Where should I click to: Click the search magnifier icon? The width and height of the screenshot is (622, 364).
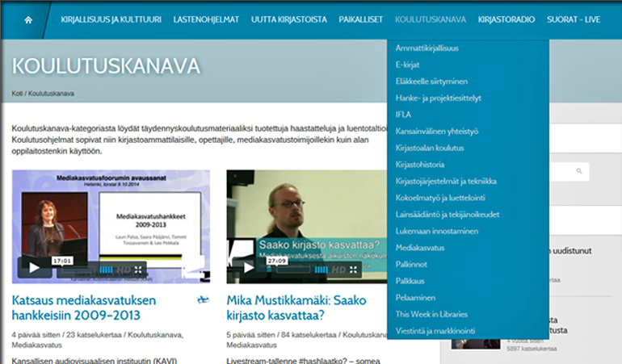[x=579, y=171]
